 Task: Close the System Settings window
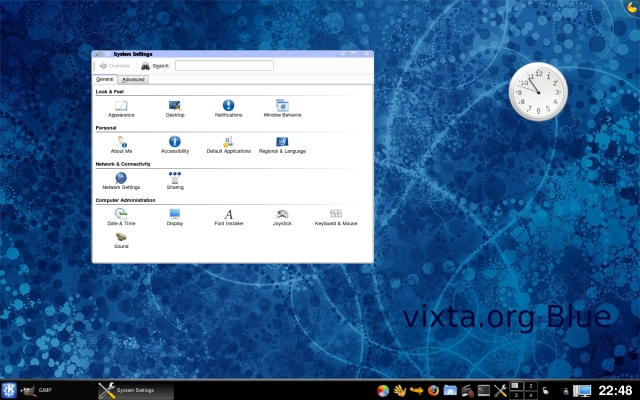(x=367, y=54)
